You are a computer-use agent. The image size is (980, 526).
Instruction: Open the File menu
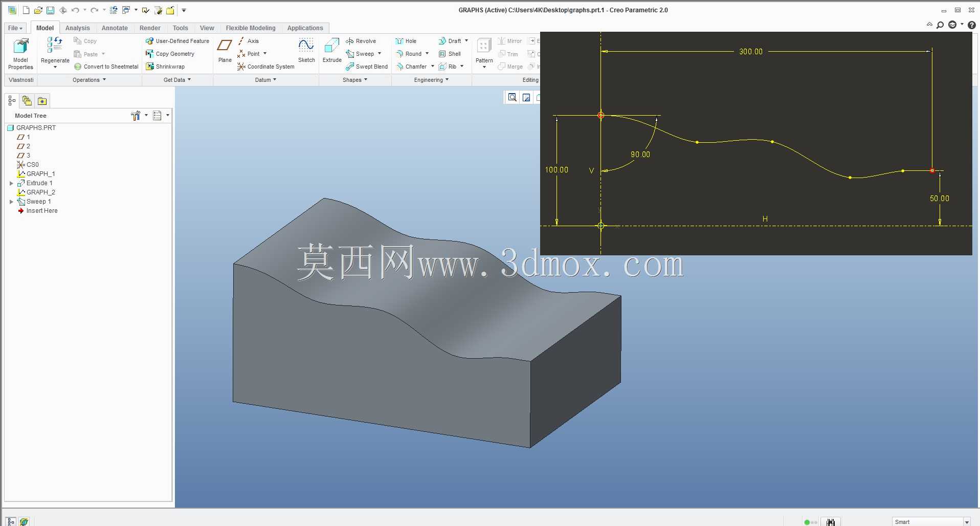pos(15,28)
